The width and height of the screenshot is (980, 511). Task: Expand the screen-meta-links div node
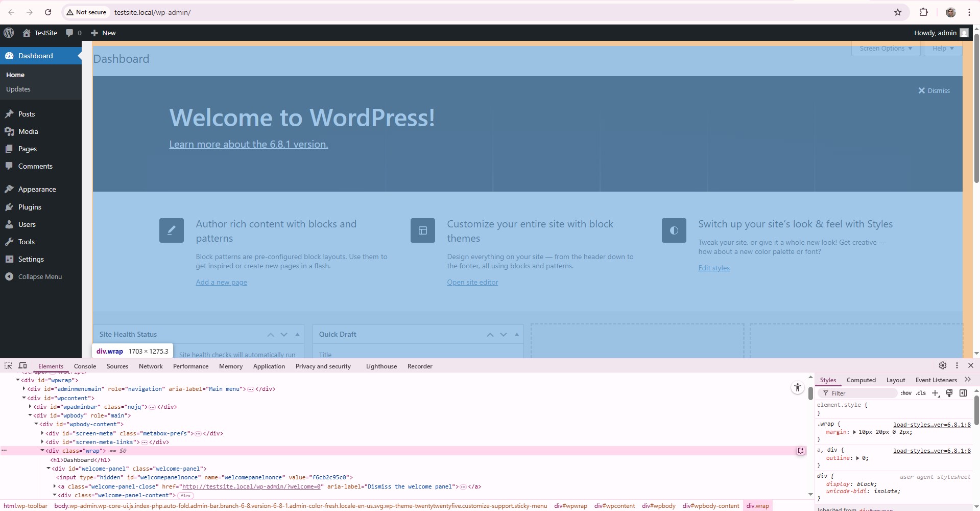tap(42, 442)
